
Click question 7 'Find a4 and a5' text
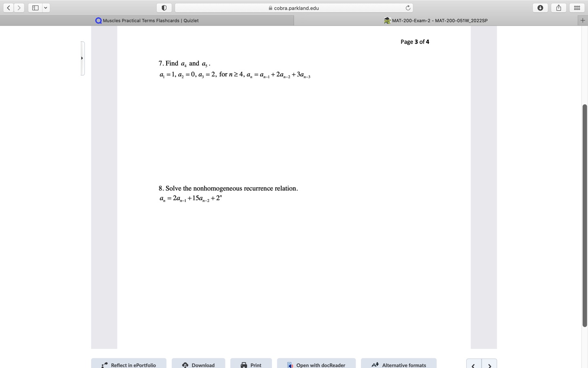pos(185,63)
